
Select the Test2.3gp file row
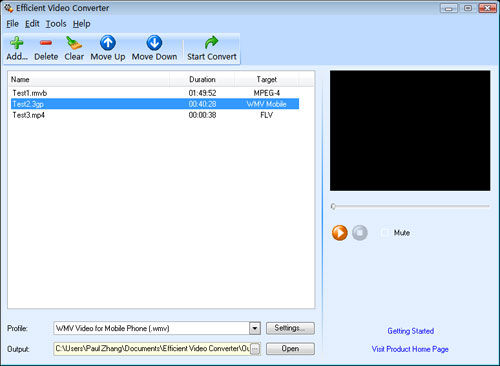pos(155,104)
